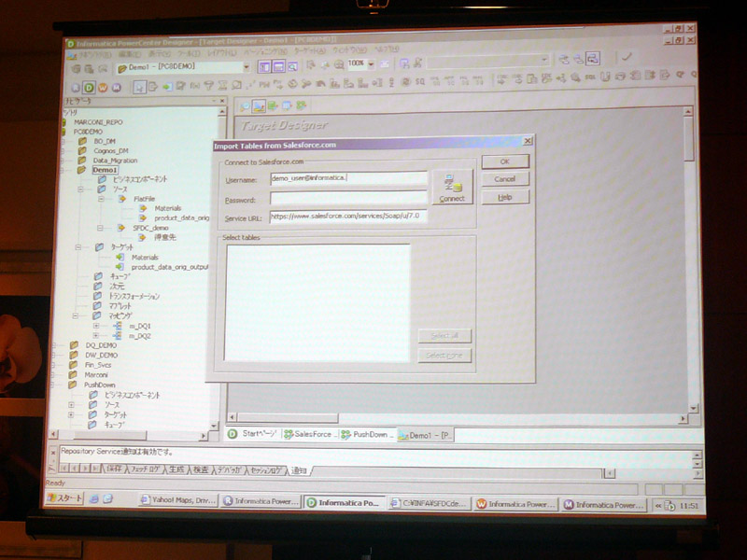The height and width of the screenshot is (560, 747).
Task: Expand the ターゲット node under PushDown
Action: (x=71, y=414)
